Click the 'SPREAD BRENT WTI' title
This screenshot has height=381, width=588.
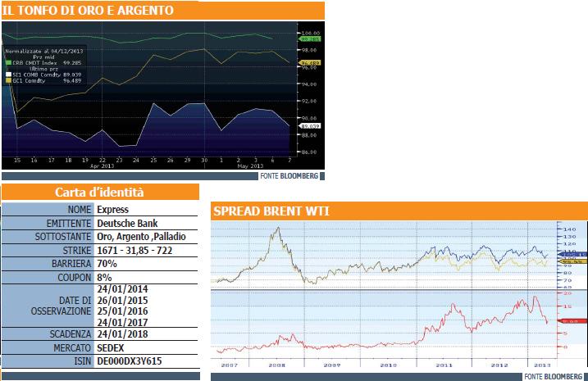tap(271, 211)
